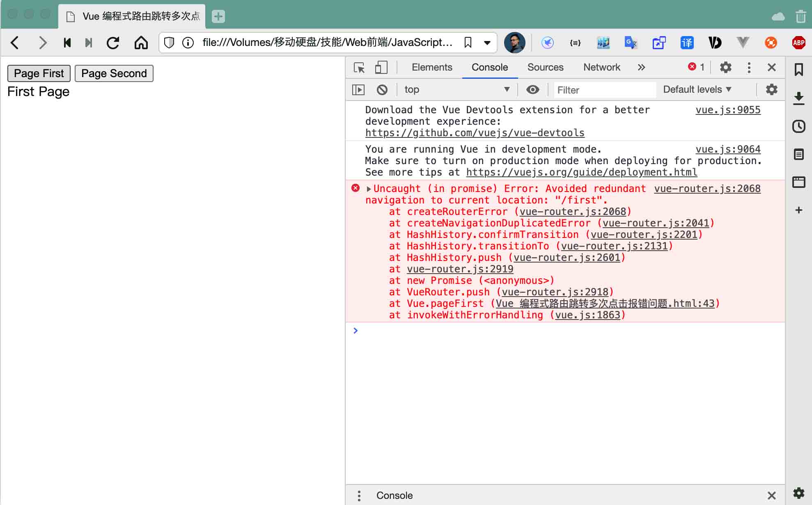Image resolution: width=812 pixels, height=505 pixels.
Task: Switch to the Elements tab
Action: click(x=432, y=67)
